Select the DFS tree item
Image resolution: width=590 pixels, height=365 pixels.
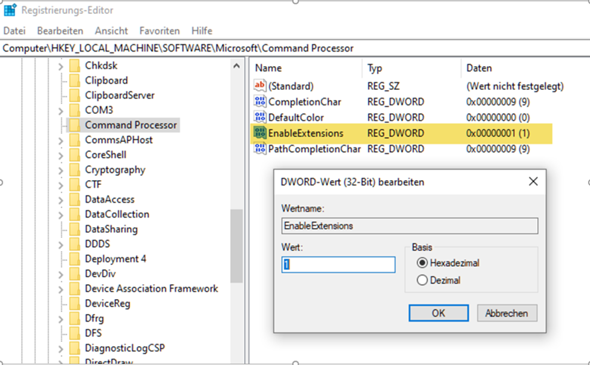93,333
